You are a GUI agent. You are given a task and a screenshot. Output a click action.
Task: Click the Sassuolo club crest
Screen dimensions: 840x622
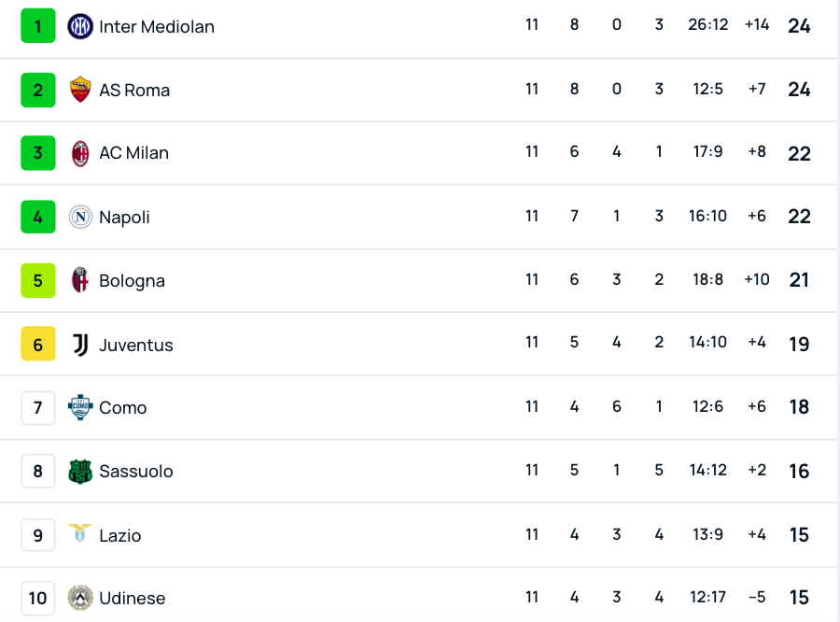pos(81,472)
